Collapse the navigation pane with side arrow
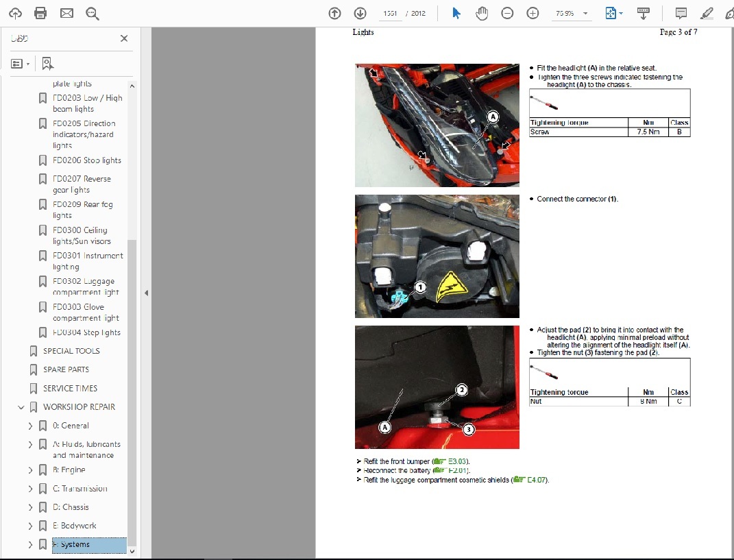This screenshot has height=560, width=734. (146, 293)
